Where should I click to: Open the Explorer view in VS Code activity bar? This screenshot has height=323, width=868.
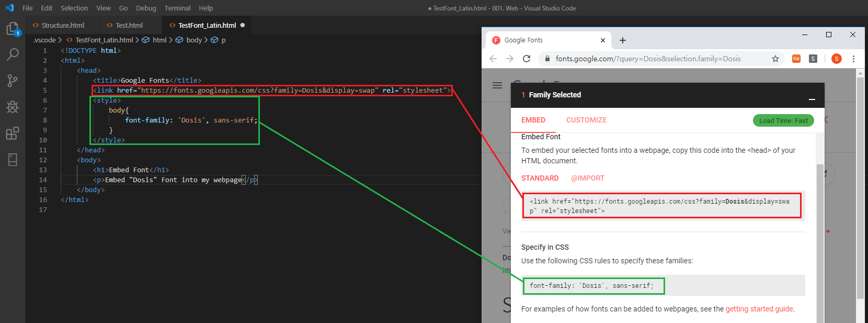13,29
